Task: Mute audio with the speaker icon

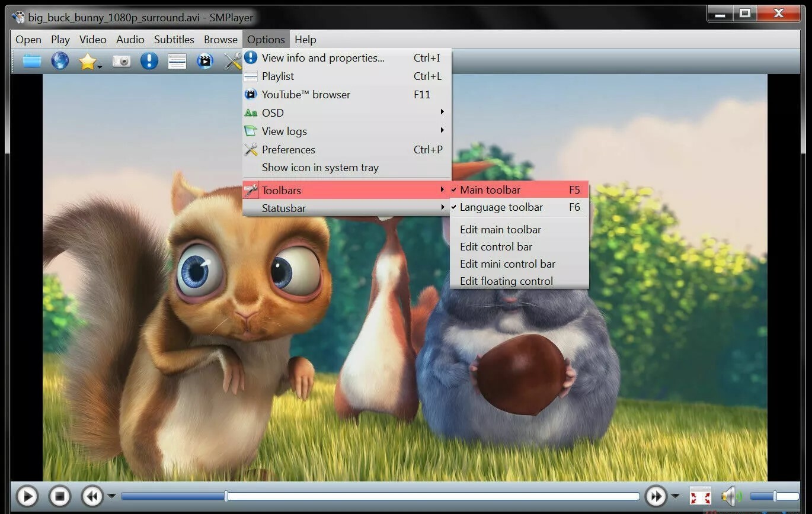Action: pyautogui.click(x=731, y=496)
